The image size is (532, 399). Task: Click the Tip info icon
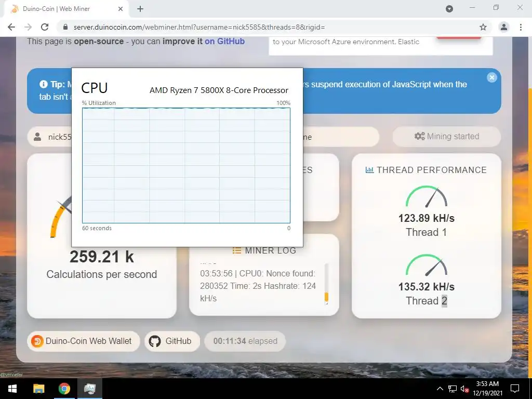(44, 84)
